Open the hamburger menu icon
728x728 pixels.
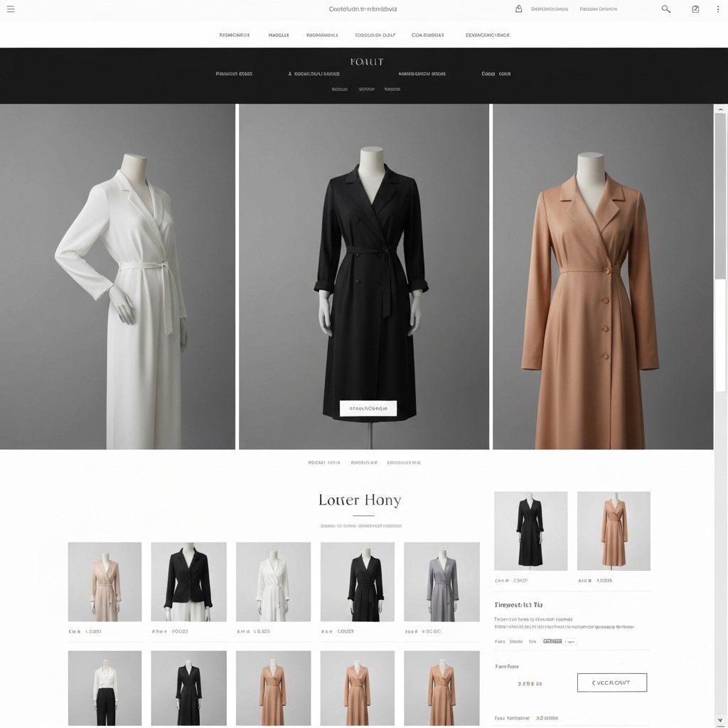pos(11,9)
